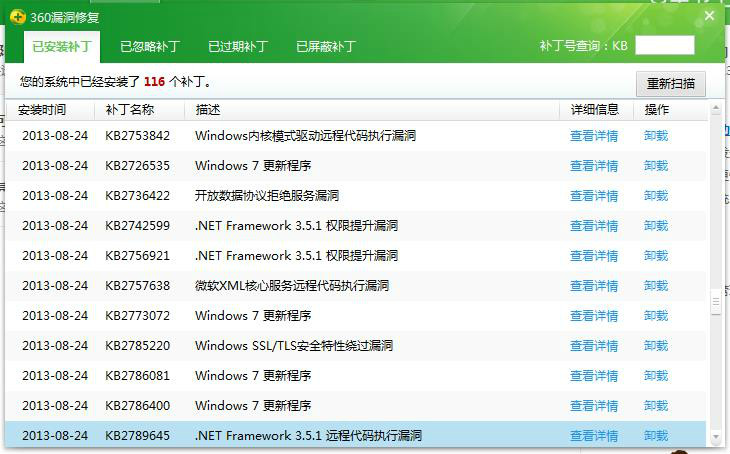
Task: Click the scrollbar down arrow
Action: coord(716,437)
